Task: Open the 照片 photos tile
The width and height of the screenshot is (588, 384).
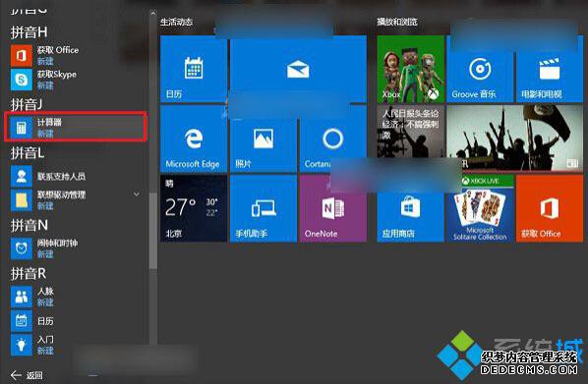Action: pyautogui.click(x=264, y=138)
